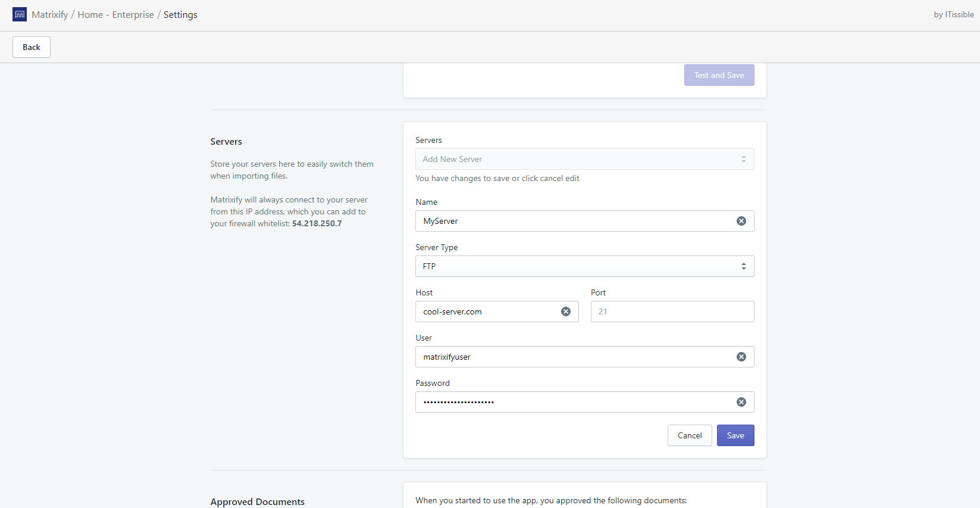Clear the Password field with X icon
Screen dimensions: 980x508
click(x=741, y=402)
